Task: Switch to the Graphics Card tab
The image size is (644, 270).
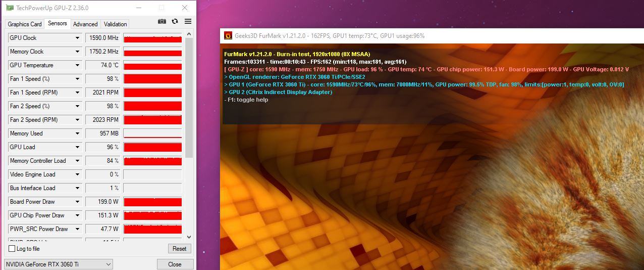Action: point(25,24)
